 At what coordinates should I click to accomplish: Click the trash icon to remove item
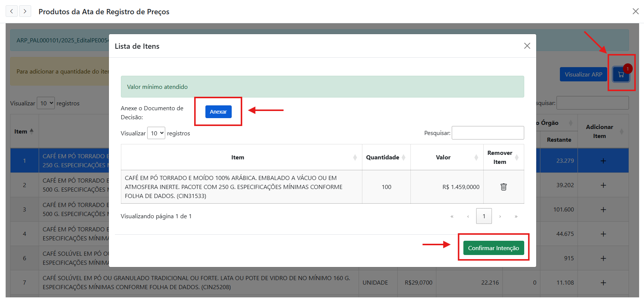[503, 187]
